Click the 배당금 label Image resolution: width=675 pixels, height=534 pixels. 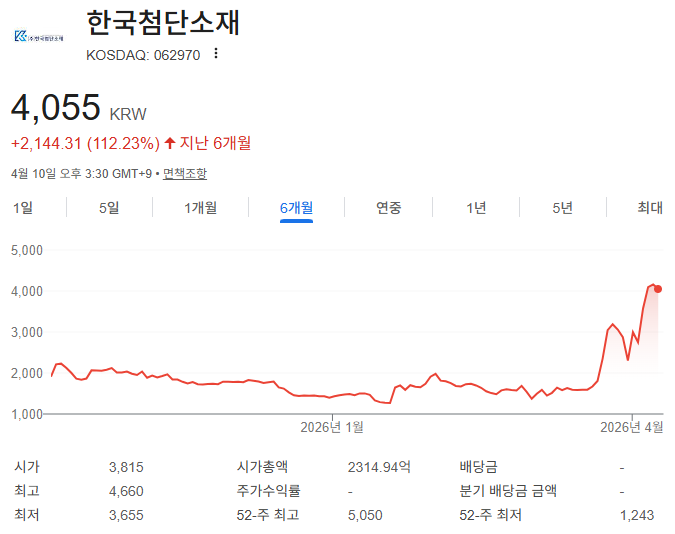pos(478,467)
